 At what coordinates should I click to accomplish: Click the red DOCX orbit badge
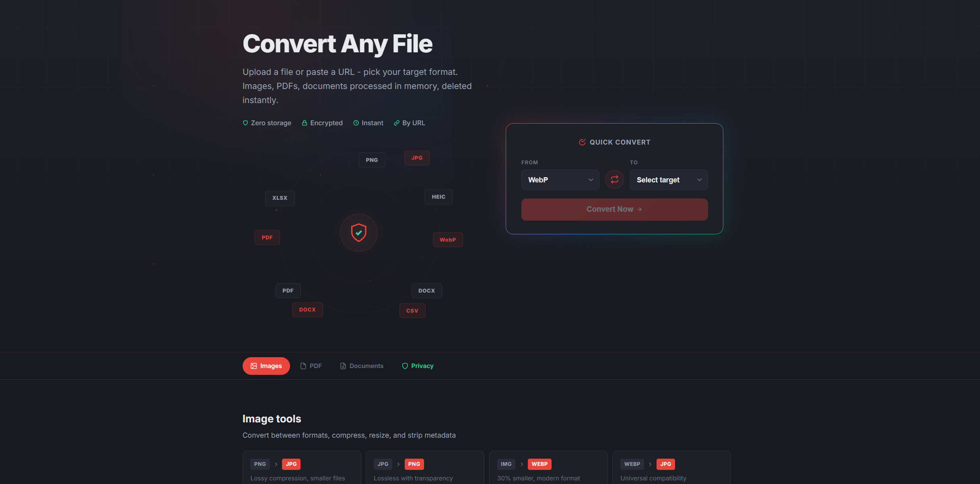pos(307,310)
